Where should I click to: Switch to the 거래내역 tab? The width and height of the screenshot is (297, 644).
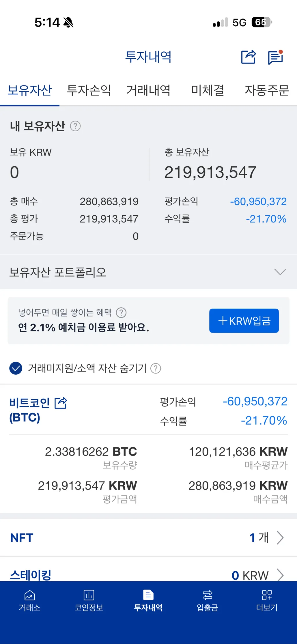tap(148, 90)
